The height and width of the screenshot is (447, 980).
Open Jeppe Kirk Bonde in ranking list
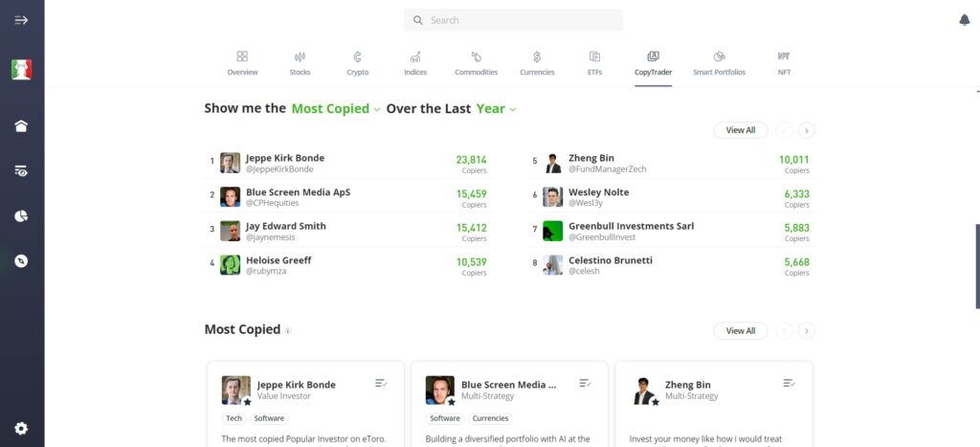[x=348, y=163]
